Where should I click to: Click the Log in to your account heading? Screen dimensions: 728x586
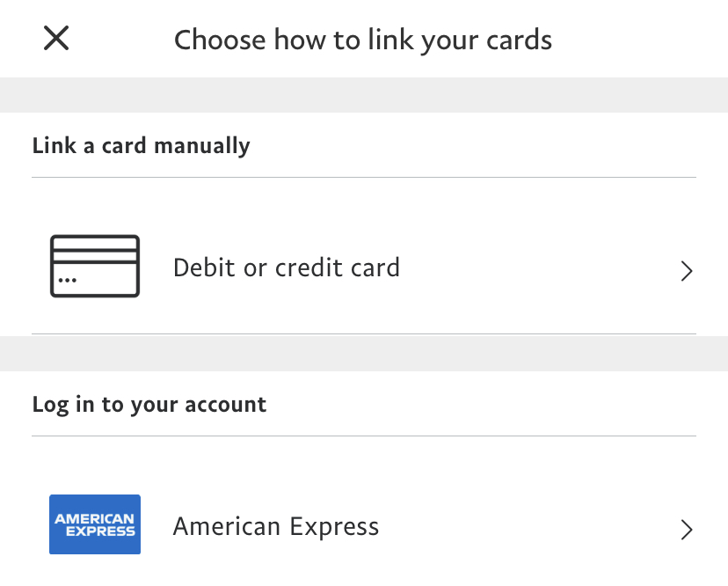pos(149,405)
